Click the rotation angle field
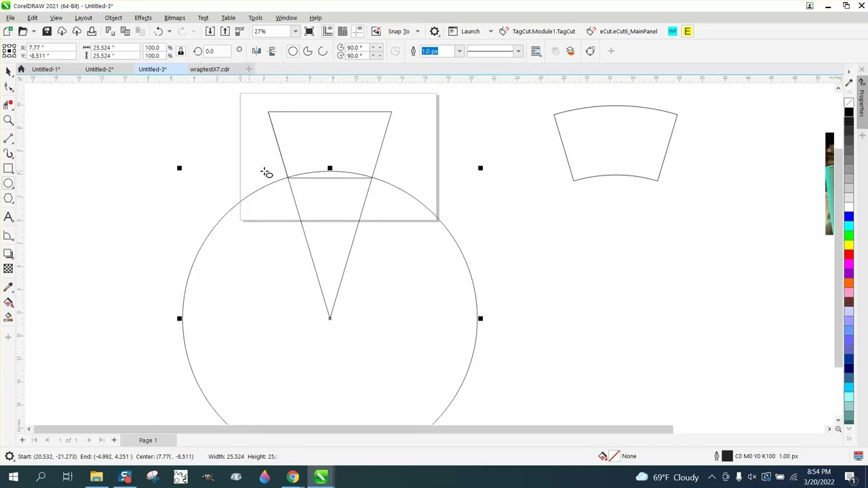This screenshot has width=868, height=488. [218, 51]
